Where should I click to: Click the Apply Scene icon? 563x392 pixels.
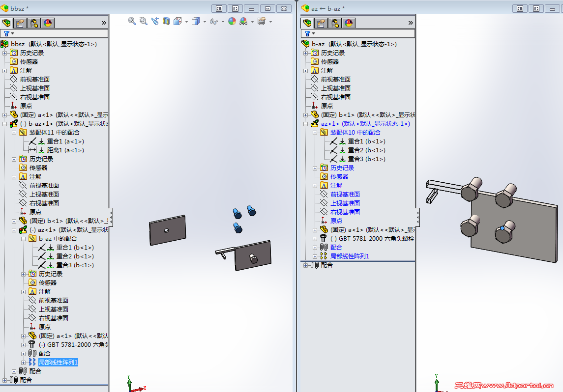point(243,21)
